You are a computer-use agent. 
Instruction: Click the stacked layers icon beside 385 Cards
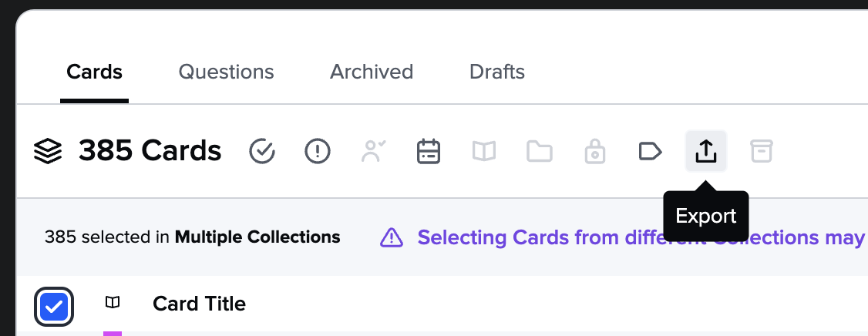(48, 151)
